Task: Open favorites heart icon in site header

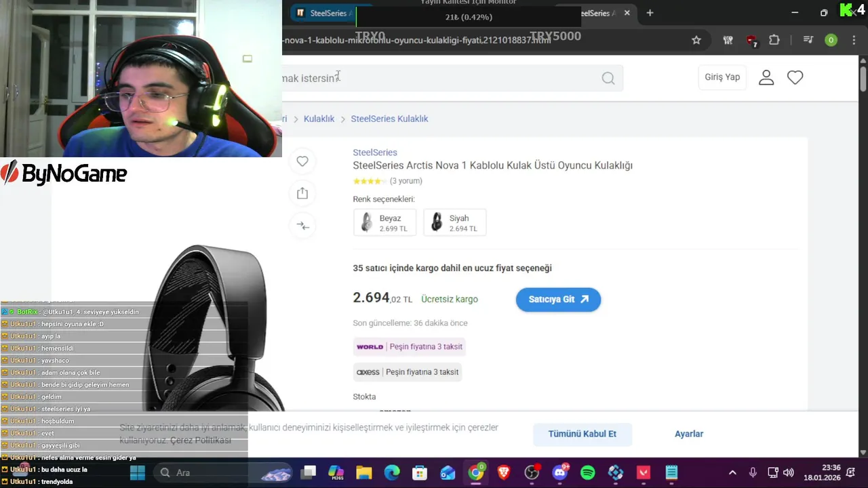Action: 795,77
